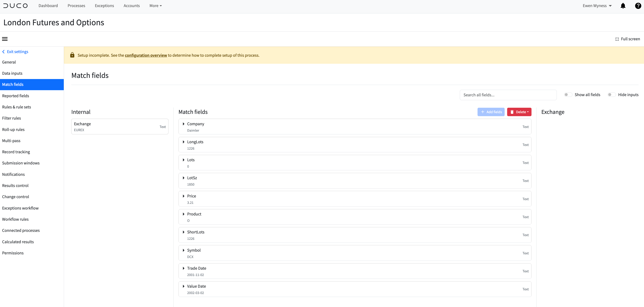This screenshot has height=307, width=644.
Task: Open the hamburger menu
Action: click(5, 39)
